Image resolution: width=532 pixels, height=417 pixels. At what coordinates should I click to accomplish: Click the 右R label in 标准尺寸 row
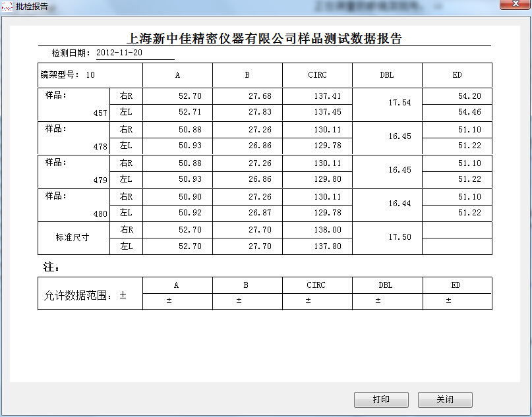tap(127, 230)
